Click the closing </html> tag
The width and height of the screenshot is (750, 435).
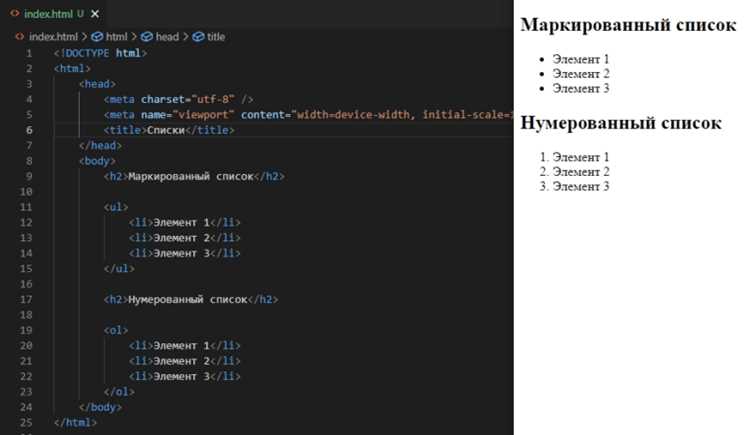[x=76, y=423]
